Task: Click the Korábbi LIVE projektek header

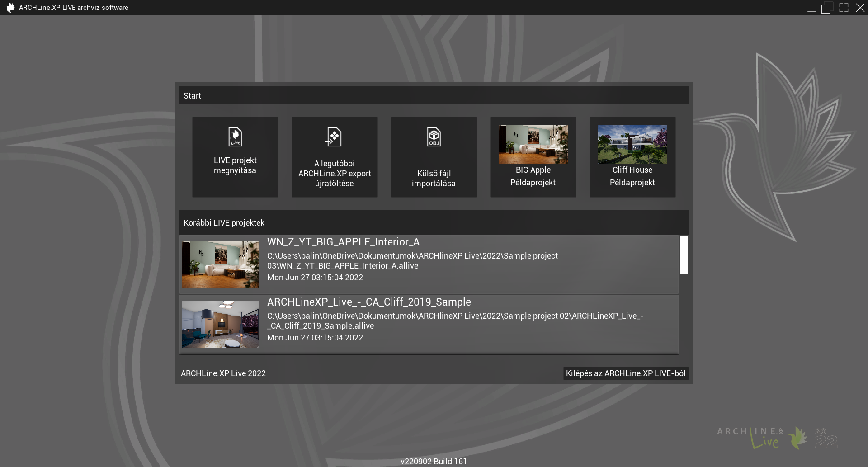Action: click(434, 222)
